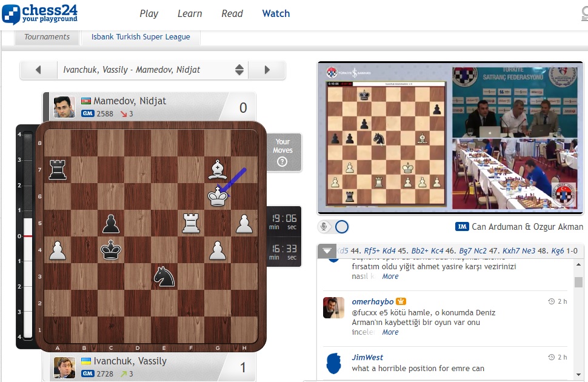Click Mamedov's score 0
Image resolution: width=588 pixels, height=382 pixels.
pos(243,108)
